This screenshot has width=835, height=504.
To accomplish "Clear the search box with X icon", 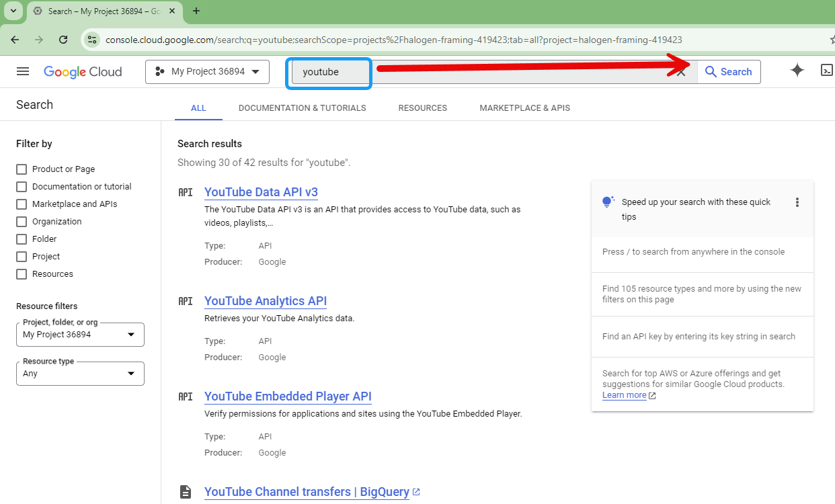I will click(681, 72).
